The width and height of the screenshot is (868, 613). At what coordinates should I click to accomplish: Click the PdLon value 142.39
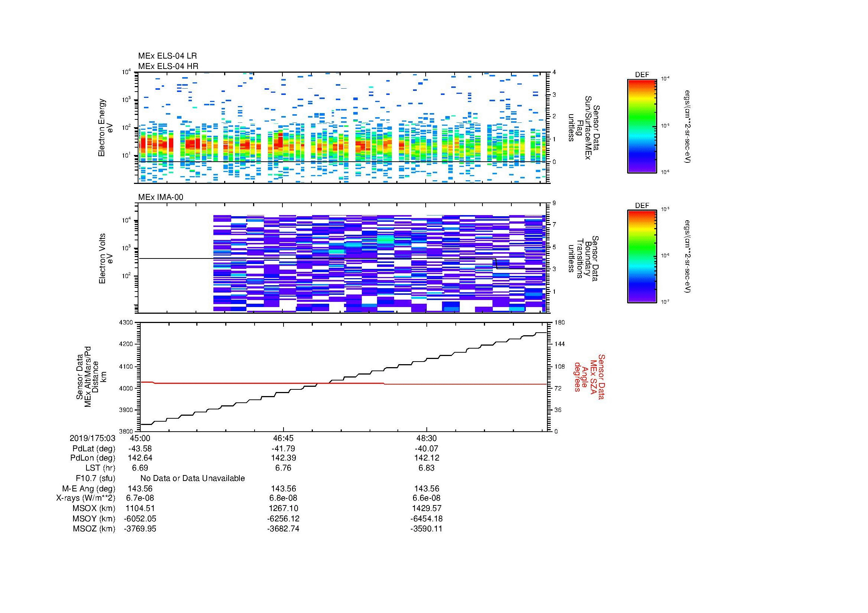(x=284, y=458)
